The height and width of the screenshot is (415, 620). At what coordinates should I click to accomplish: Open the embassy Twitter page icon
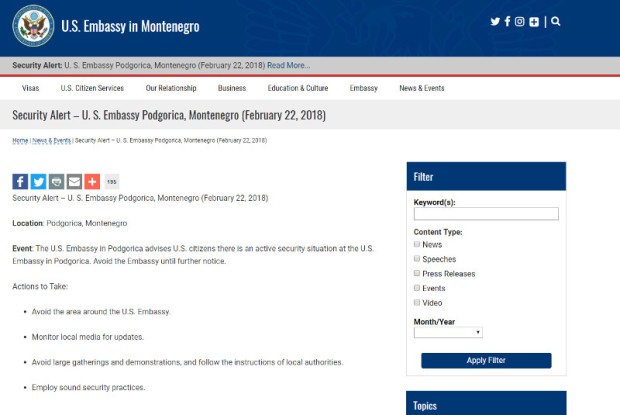pos(495,21)
